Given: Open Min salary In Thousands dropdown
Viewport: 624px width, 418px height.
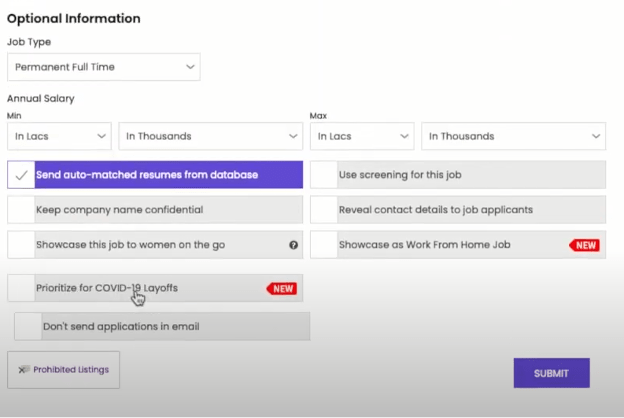Looking at the screenshot, I should (211, 136).
